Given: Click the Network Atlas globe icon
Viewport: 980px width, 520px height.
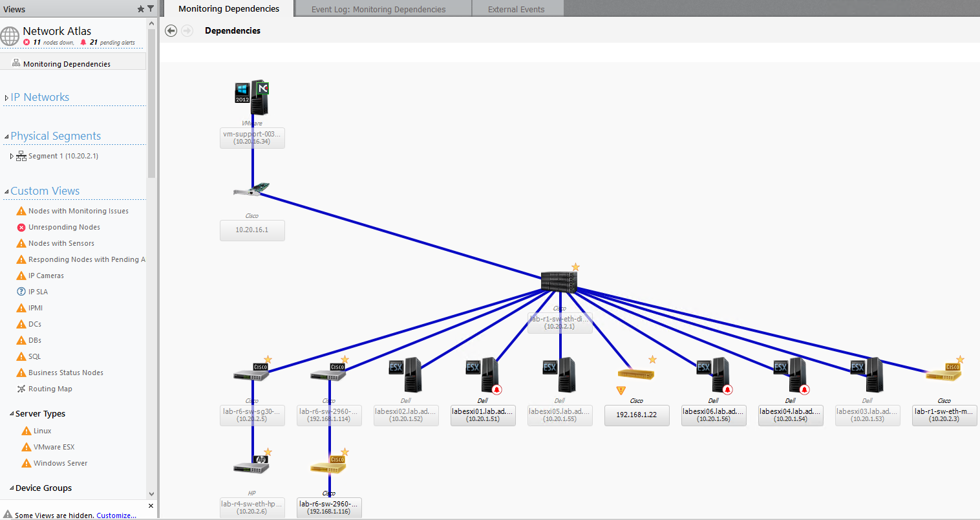Looking at the screenshot, I should tap(10, 36).
